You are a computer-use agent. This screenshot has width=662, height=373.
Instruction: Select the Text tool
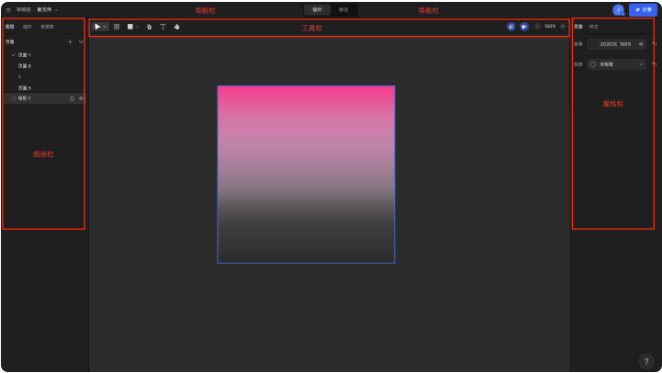point(163,27)
